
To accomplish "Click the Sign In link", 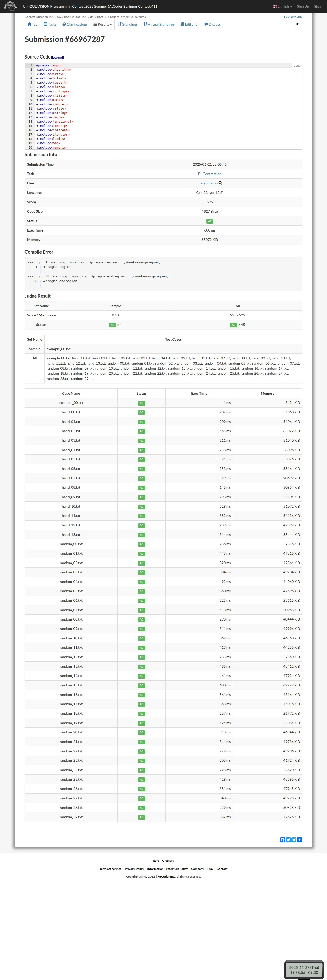I will tap(319, 6).
